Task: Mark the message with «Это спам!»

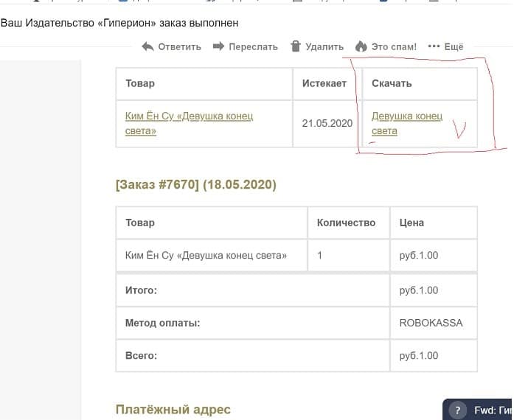Action: pyautogui.click(x=393, y=46)
